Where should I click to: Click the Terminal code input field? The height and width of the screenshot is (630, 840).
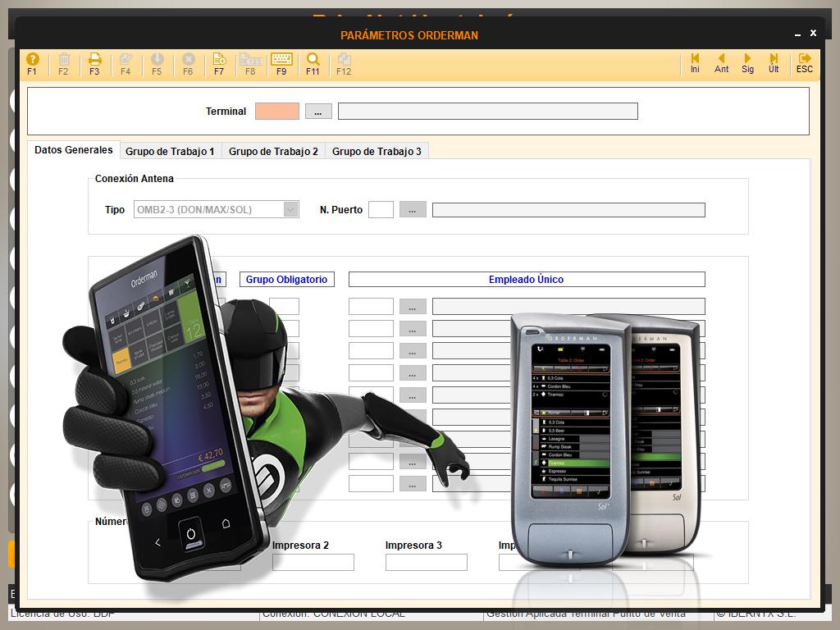click(277, 112)
